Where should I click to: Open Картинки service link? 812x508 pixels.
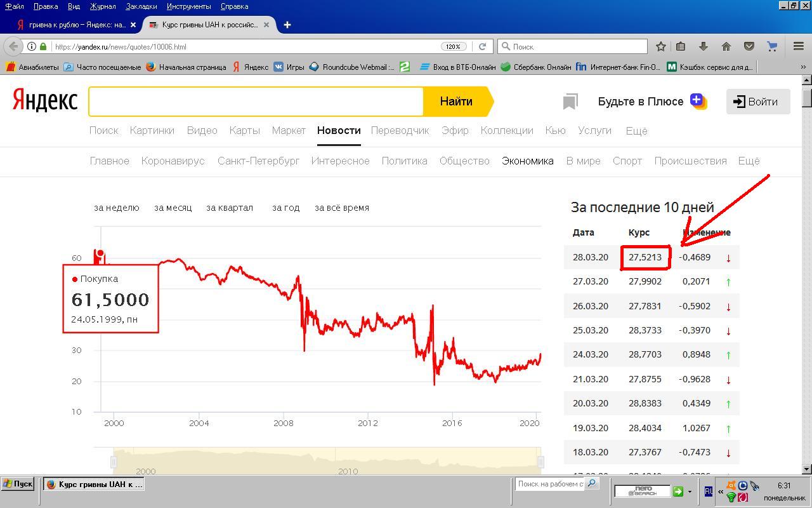tap(152, 131)
